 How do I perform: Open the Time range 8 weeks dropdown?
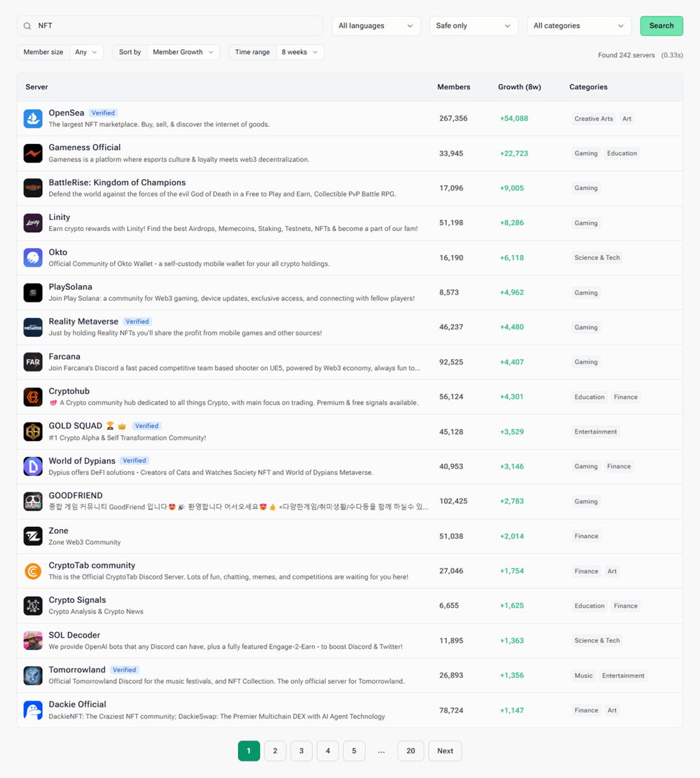[300, 52]
